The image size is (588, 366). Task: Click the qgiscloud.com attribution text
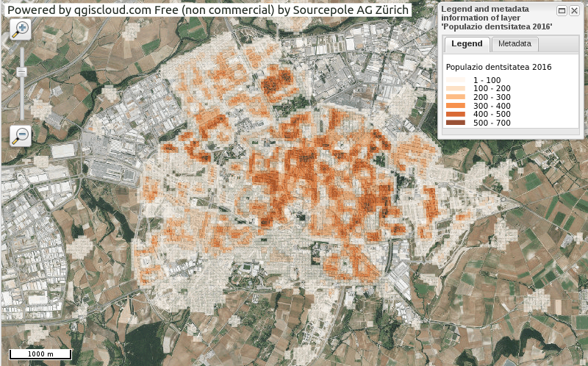[208, 10]
